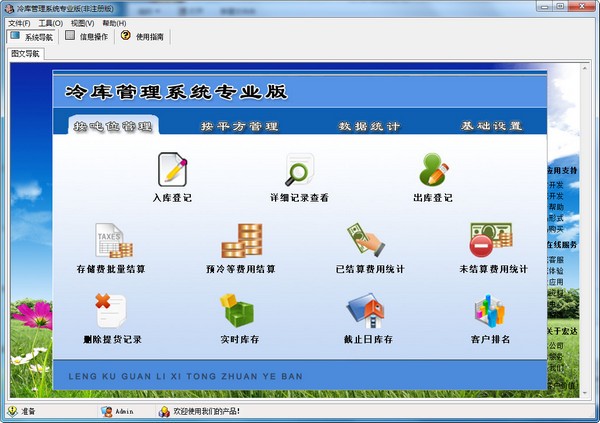Minimize the application window

[x=545, y=7]
